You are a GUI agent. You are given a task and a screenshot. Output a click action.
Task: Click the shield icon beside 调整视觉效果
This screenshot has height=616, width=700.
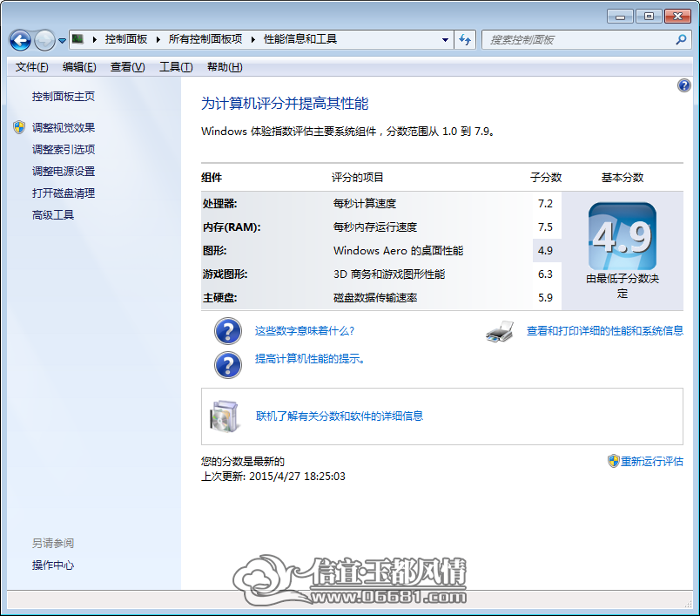click(19, 127)
